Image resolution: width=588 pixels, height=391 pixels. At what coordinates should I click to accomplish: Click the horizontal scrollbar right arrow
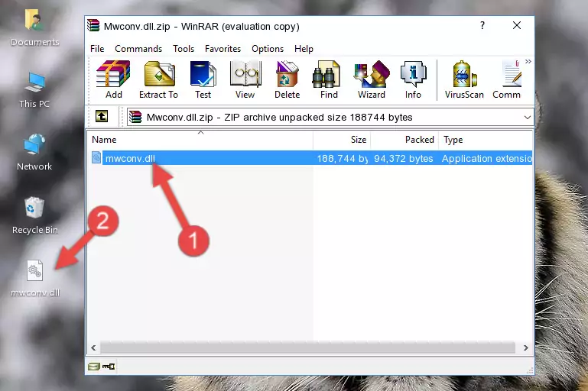click(x=526, y=348)
